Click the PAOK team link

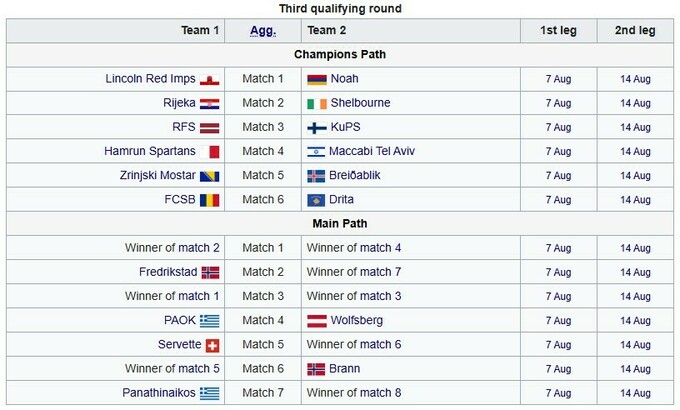tap(179, 321)
